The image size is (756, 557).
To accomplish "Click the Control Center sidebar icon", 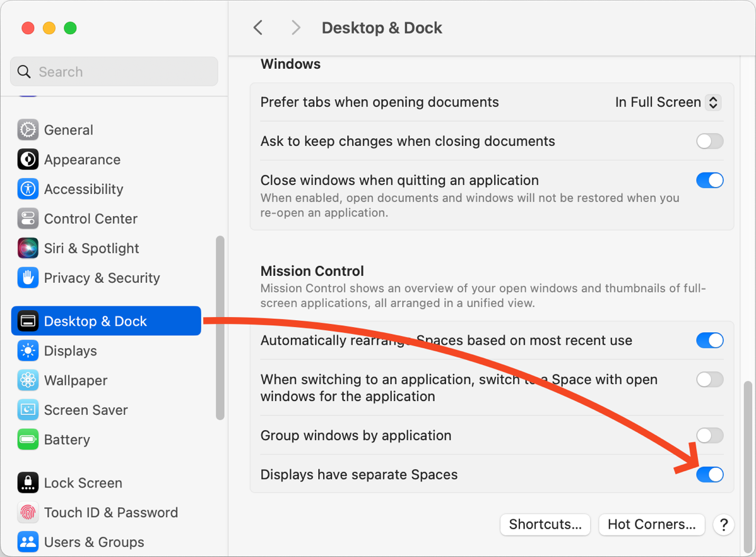I will (x=28, y=219).
